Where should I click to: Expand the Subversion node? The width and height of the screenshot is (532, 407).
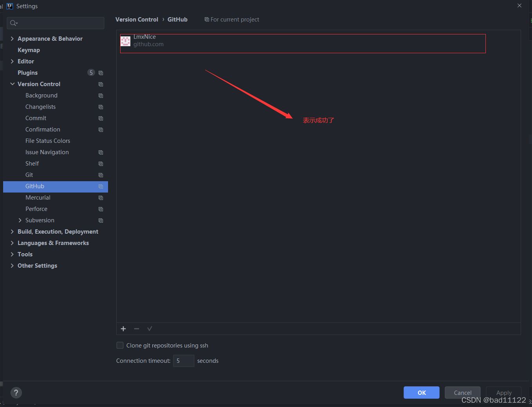click(20, 220)
